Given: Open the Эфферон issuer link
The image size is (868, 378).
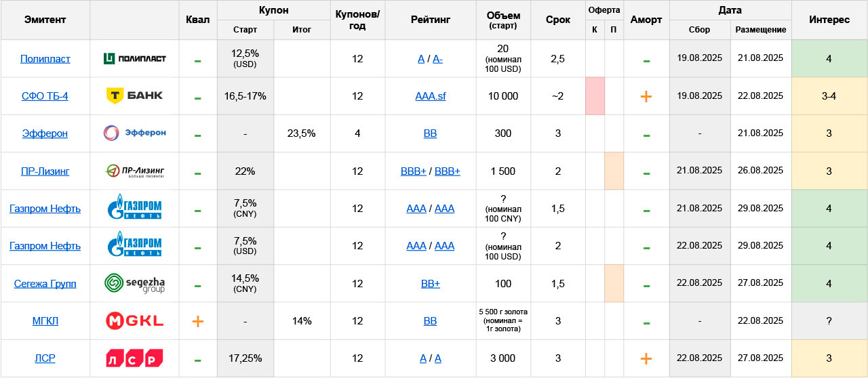Looking at the screenshot, I should 45,133.
